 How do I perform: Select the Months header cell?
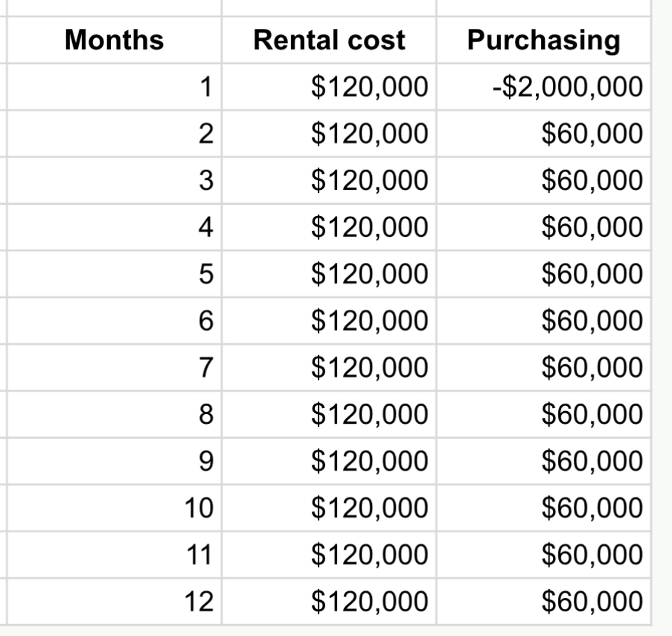coord(115,40)
